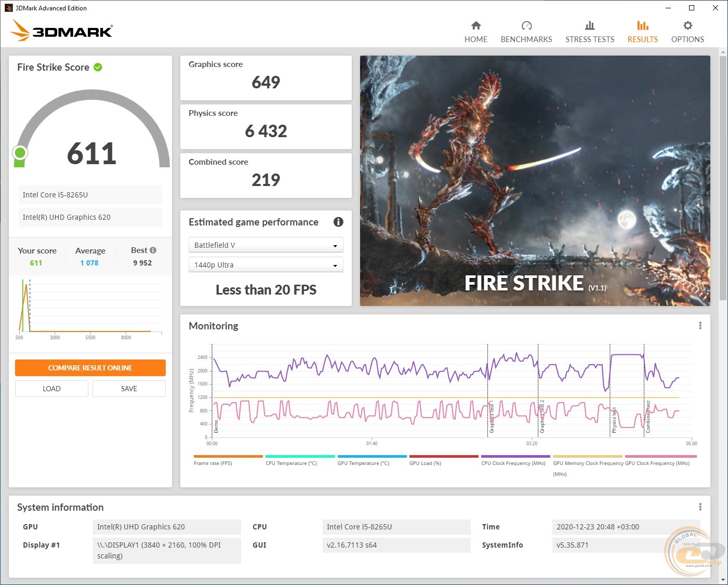Toggle the Frame rate (FPS) legend series
This screenshot has width=728, height=585.
[x=213, y=463]
